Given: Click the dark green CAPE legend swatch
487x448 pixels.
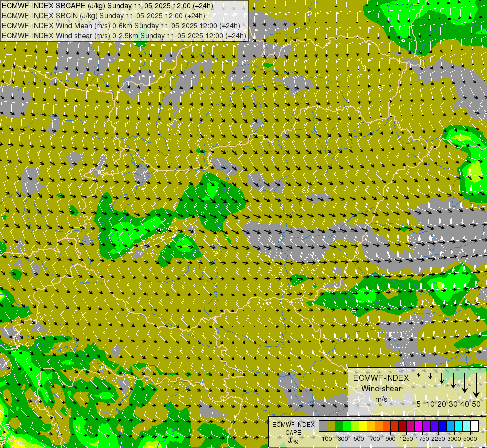Looking at the screenshot, I should tap(339, 426).
